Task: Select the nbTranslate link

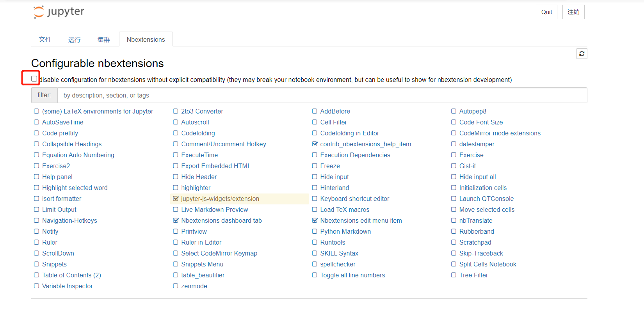Action: pyautogui.click(x=476, y=220)
